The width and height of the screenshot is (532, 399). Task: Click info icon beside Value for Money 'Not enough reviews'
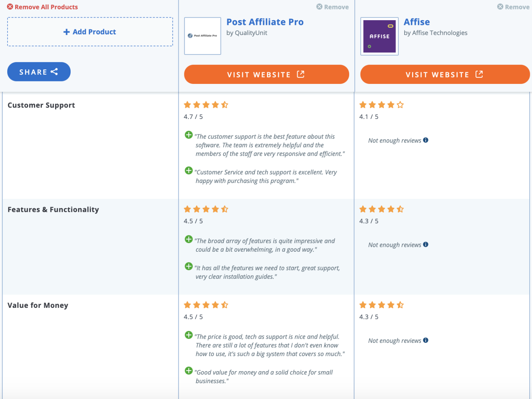pos(426,340)
